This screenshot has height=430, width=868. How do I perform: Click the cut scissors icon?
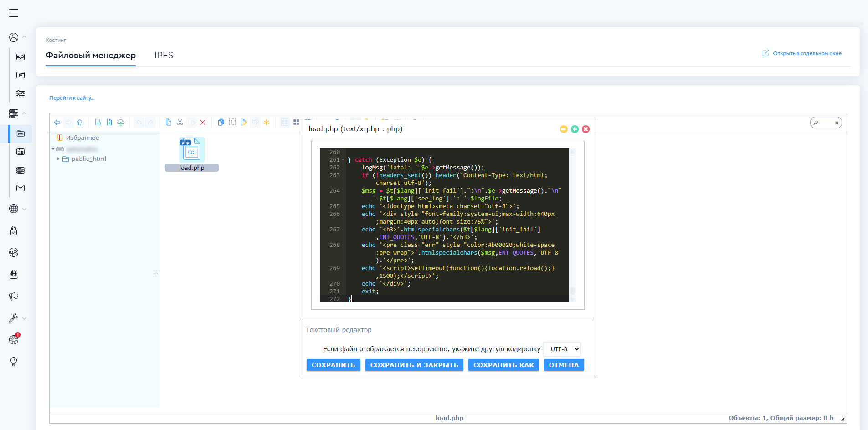point(180,122)
